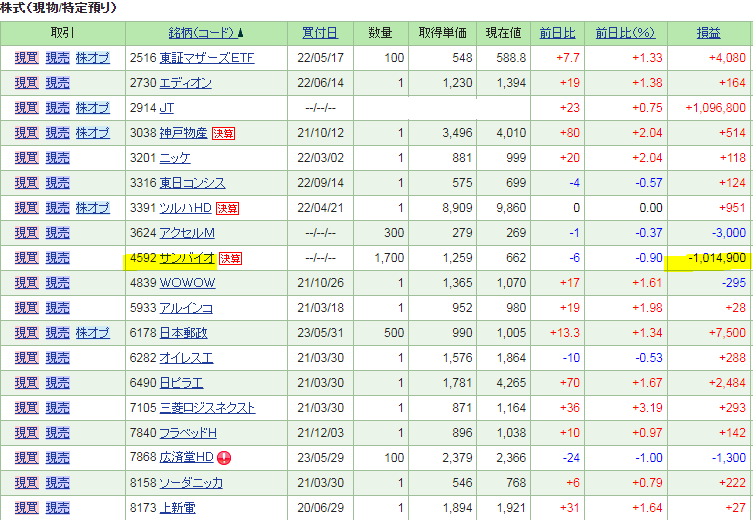The image size is (753, 520).
Task: Click 現売 in the アルインコ row
Action: [58, 308]
